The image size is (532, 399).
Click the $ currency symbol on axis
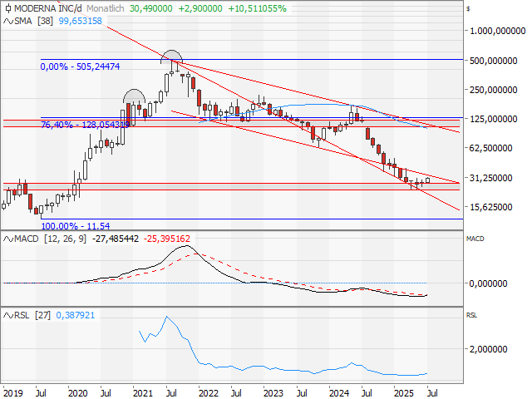[x=468, y=9]
